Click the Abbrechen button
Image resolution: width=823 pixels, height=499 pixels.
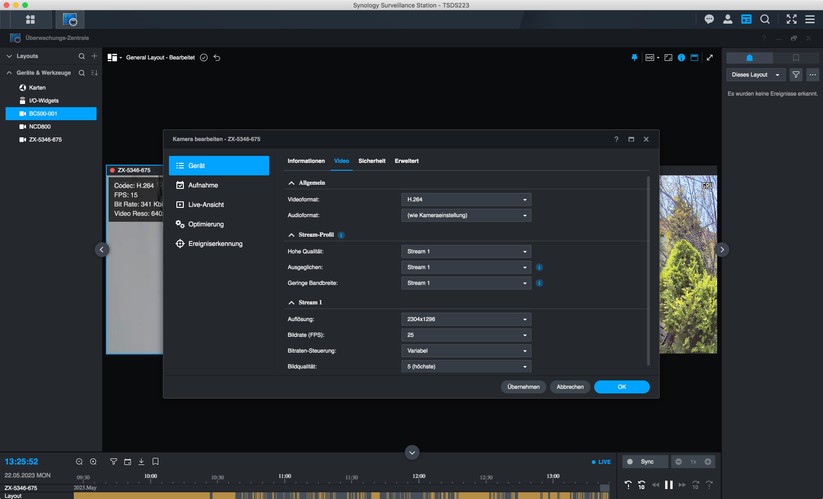coord(570,387)
